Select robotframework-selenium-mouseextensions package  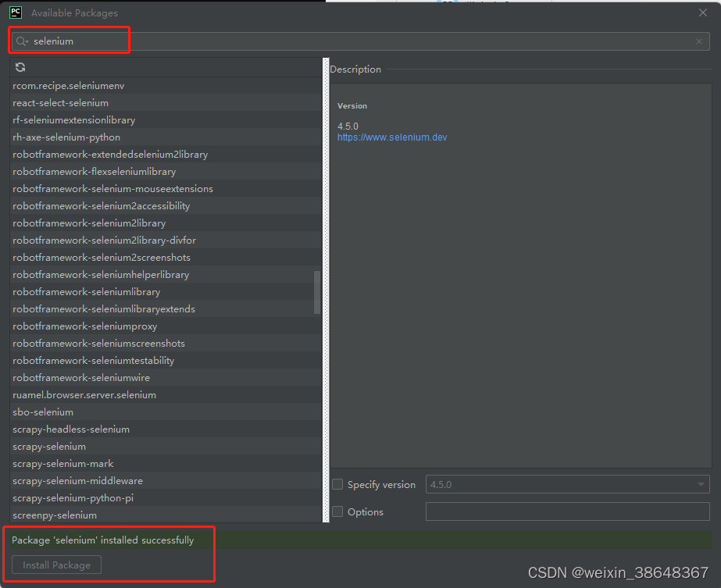[x=166, y=189]
